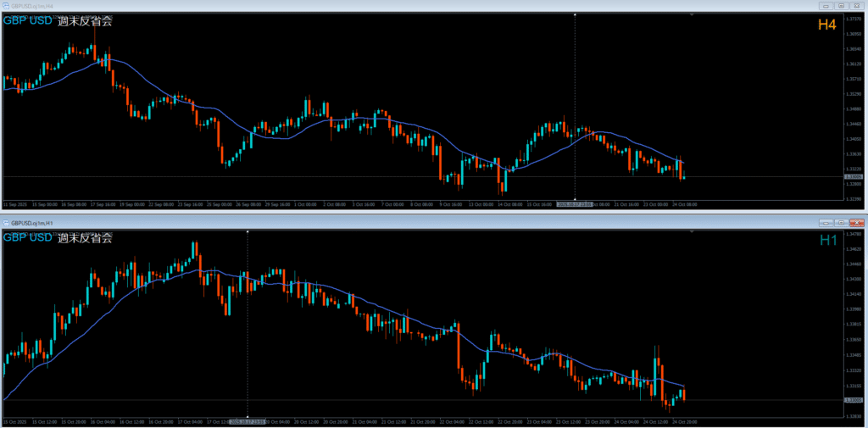Click the chart shift triangle in the H4 chart

[693, 14]
